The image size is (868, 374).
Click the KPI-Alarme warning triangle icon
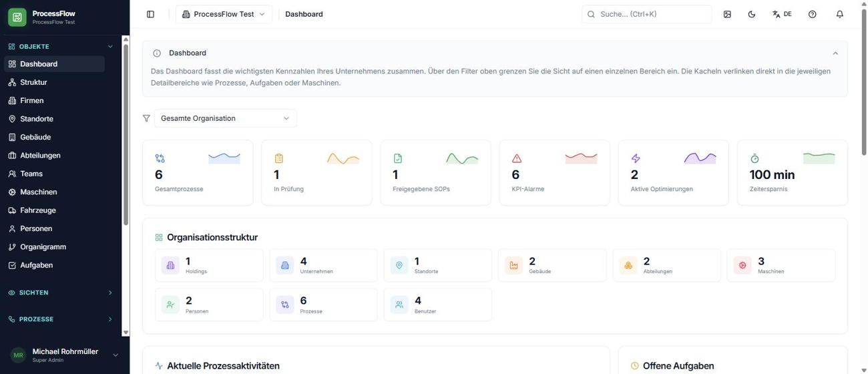pyautogui.click(x=517, y=158)
